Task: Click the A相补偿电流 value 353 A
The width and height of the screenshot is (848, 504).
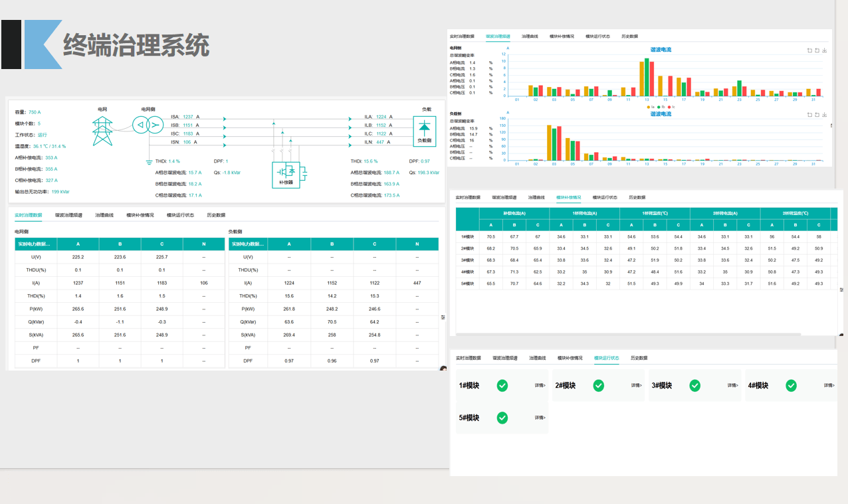Action: (51, 157)
